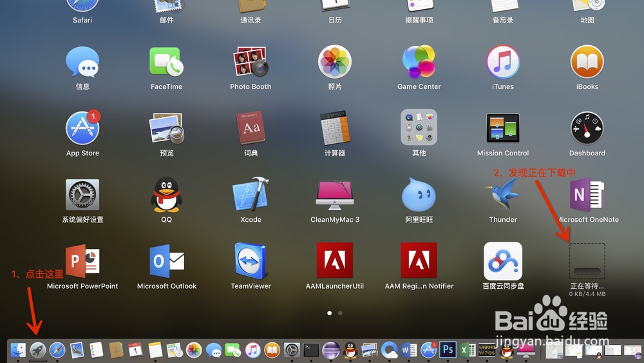Launch TeamViewer

click(251, 260)
